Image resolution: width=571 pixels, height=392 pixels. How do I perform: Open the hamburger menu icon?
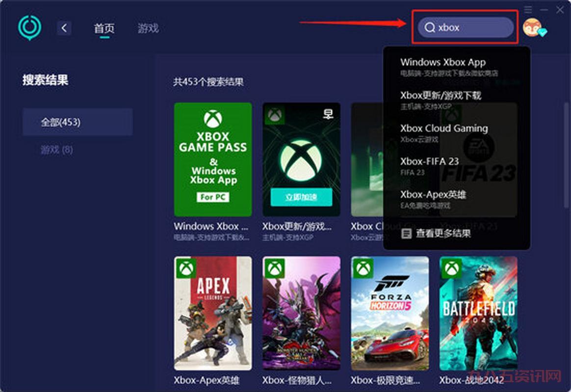click(x=528, y=10)
